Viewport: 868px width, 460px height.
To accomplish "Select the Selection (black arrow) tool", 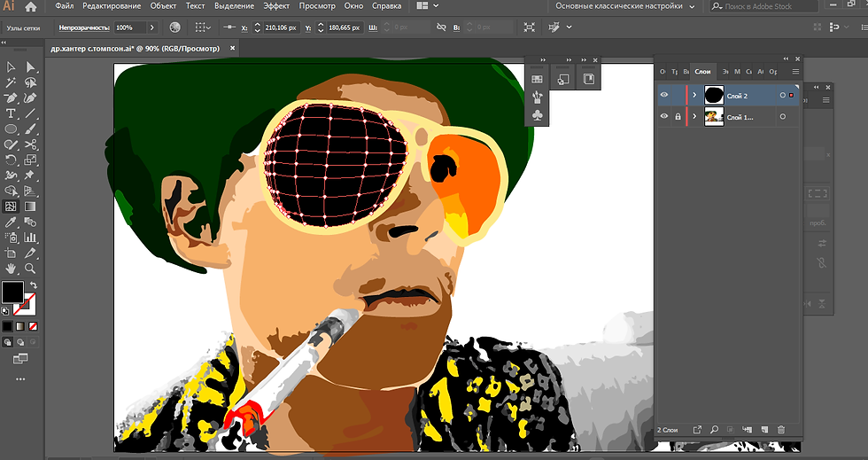I will pyautogui.click(x=11, y=67).
